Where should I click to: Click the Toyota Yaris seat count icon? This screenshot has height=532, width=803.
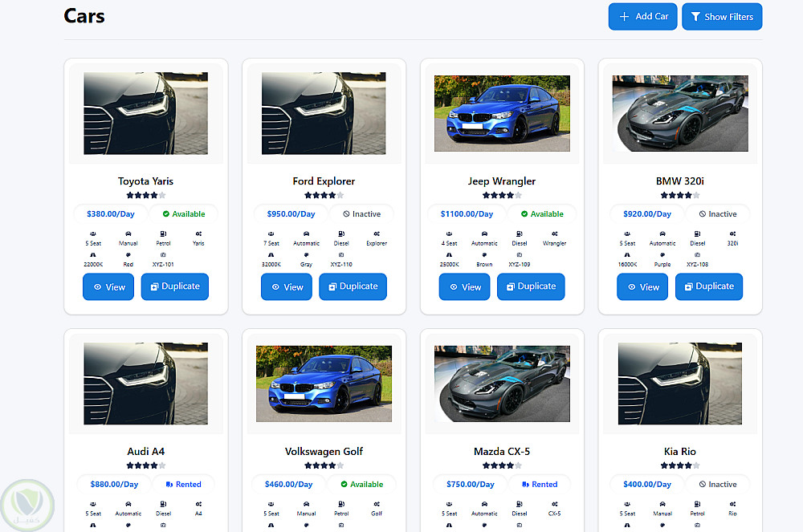pos(92,234)
